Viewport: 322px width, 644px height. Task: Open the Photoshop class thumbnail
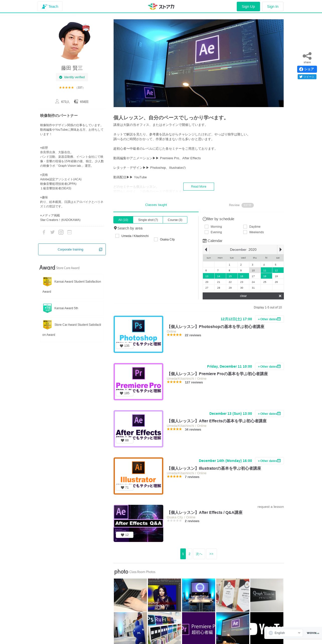point(138,334)
